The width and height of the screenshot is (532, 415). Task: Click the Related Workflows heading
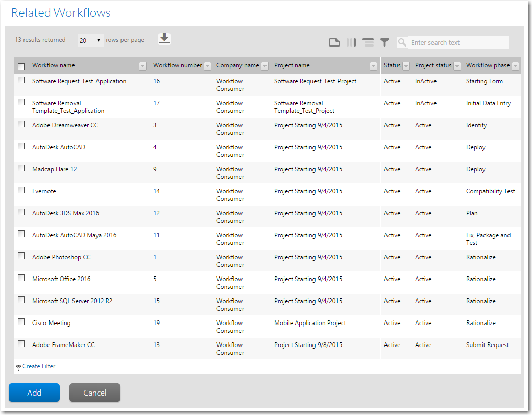61,13
